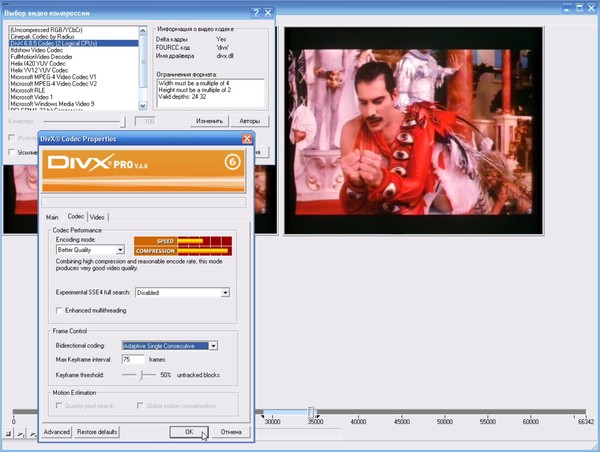Select 'Cinepak Codec by Radius'
This screenshot has height=452, width=600.
[74, 37]
